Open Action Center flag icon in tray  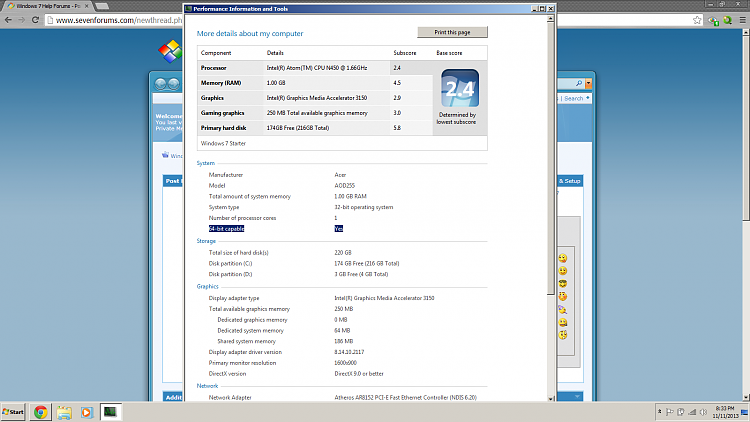(670, 412)
